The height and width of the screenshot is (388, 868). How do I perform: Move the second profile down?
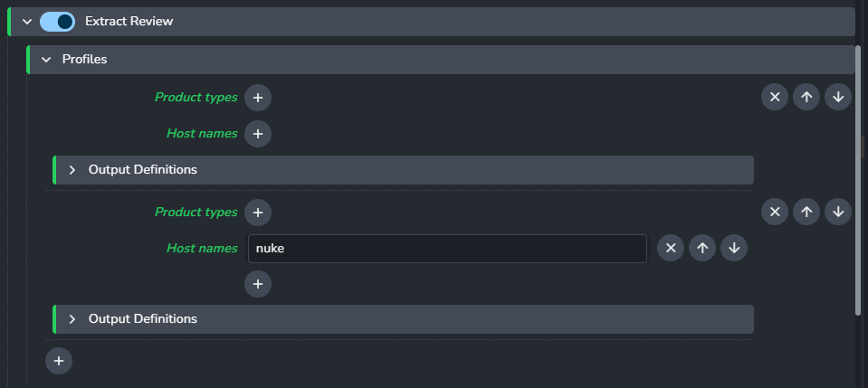(x=838, y=212)
